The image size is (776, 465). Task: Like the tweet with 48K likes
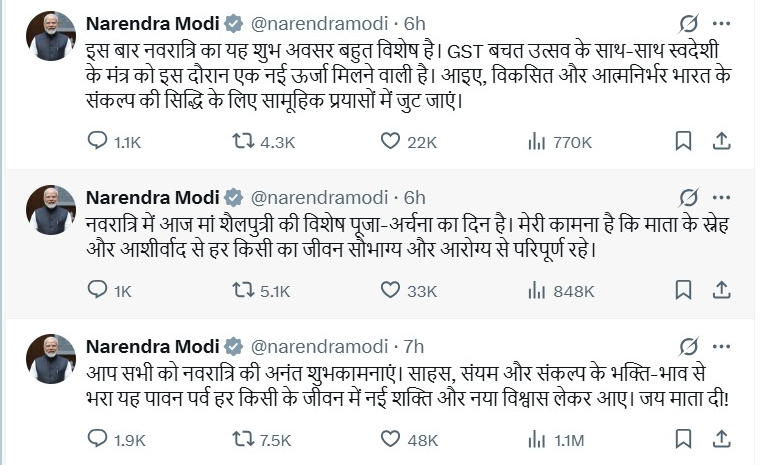point(390,438)
